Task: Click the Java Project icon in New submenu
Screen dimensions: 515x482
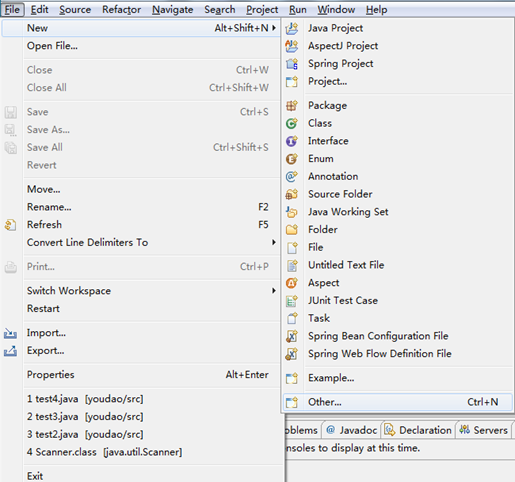Action: pyautogui.click(x=292, y=28)
